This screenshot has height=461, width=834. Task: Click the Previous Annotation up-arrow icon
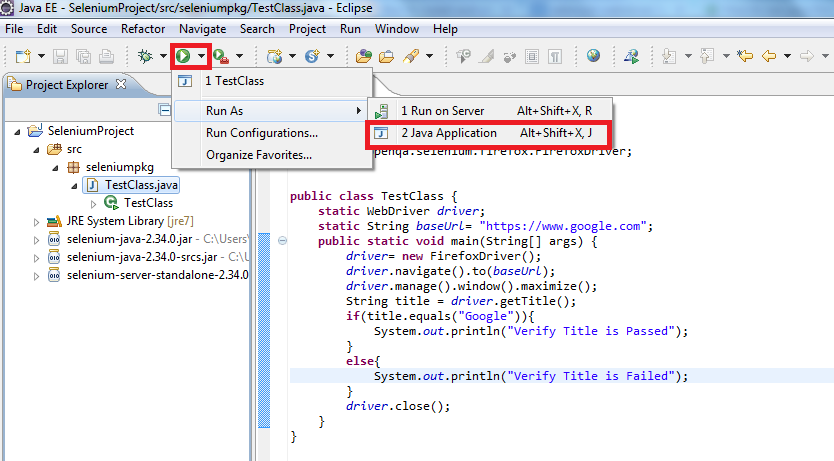coord(707,56)
